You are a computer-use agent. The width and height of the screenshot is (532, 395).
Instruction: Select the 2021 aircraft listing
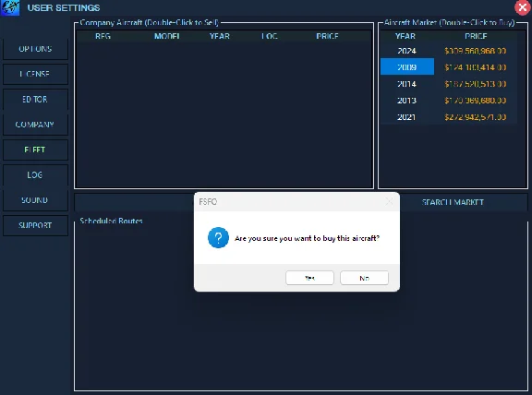(449, 117)
